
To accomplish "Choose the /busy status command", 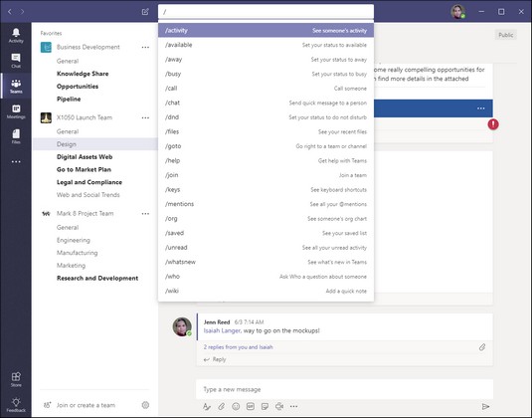I will click(266, 74).
